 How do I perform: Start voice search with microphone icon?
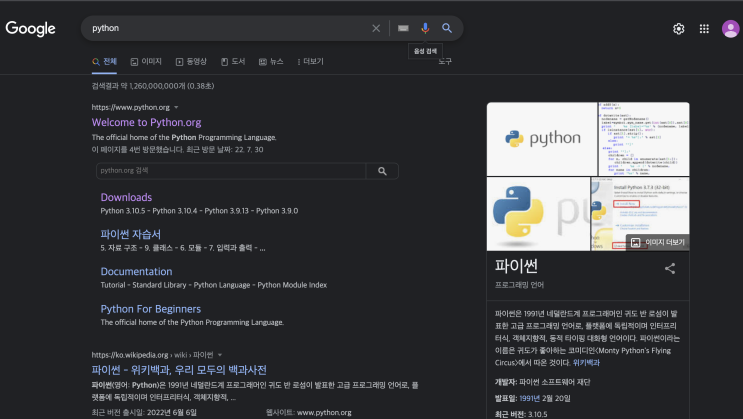click(x=425, y=28)
